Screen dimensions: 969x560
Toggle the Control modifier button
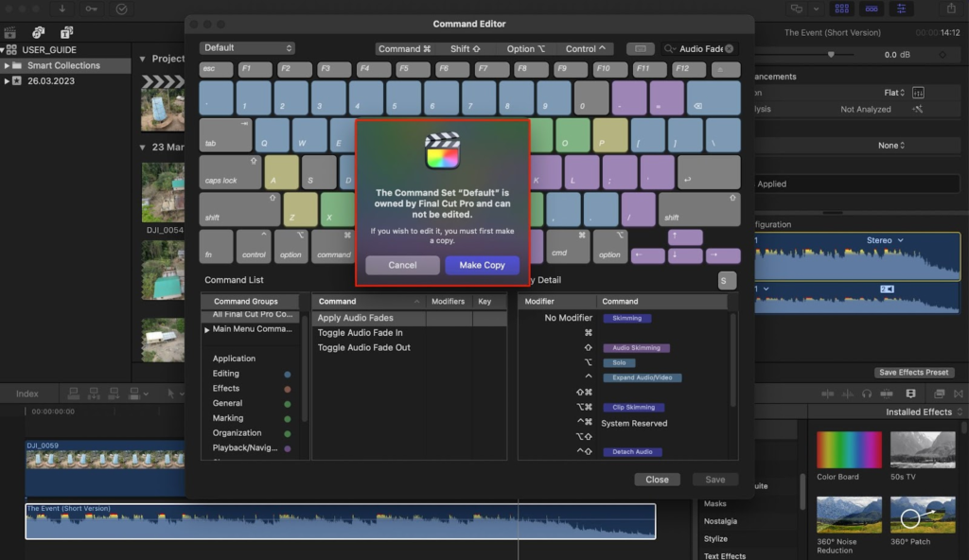click(x=585, y=48)
